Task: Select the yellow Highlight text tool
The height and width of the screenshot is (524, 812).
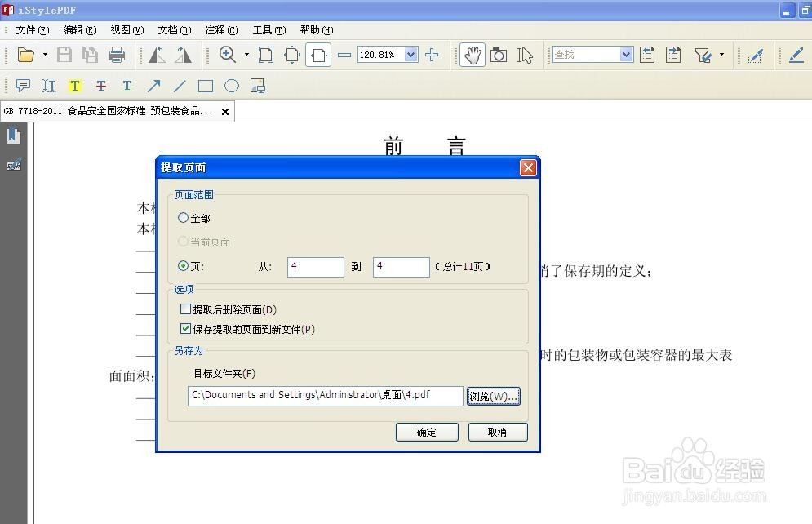Action: click(75, 86)
